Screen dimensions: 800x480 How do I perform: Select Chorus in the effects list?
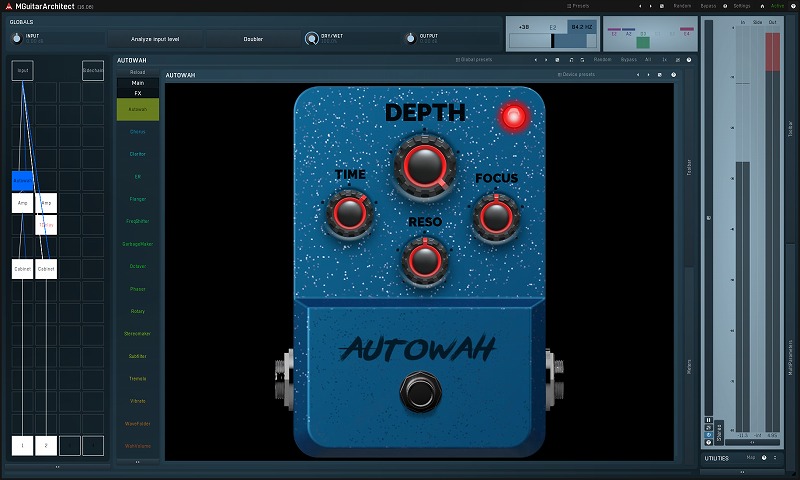(x=137, y=131)
